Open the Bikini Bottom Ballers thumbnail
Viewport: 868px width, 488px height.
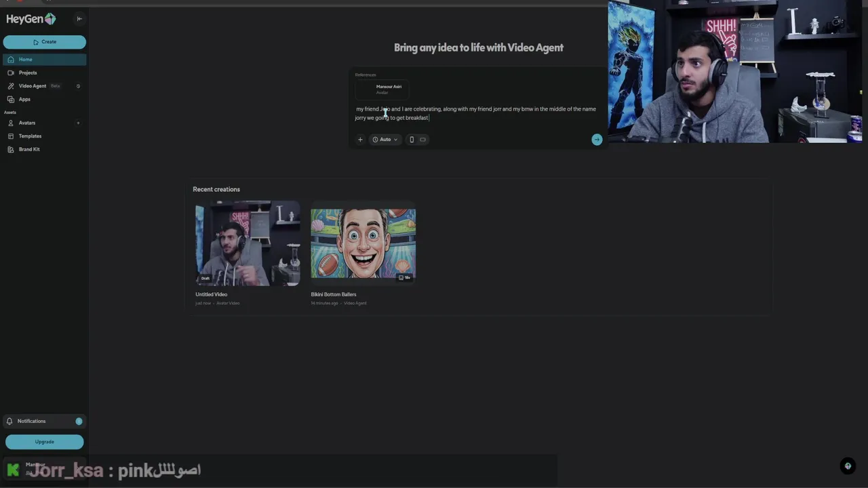[x=363, y=243]
